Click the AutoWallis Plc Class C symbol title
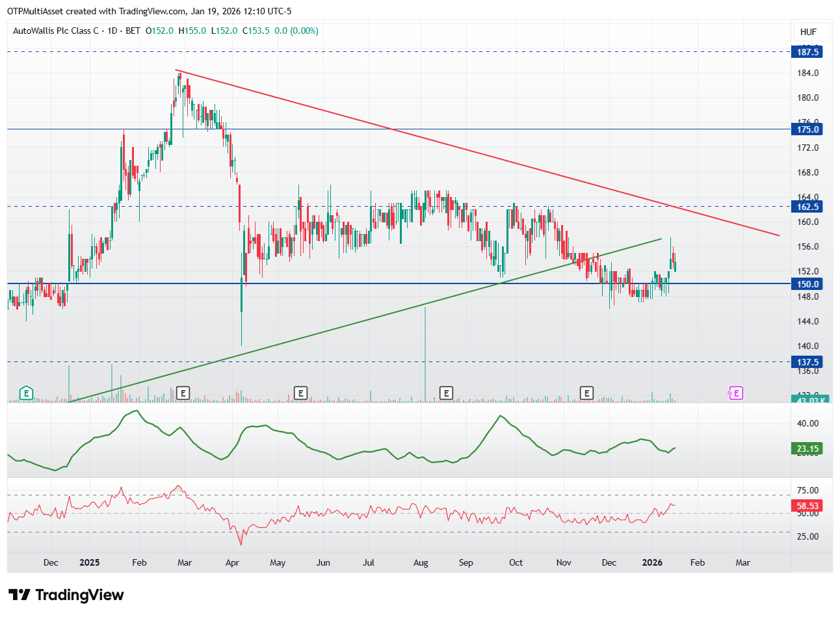Image resolution: width=840 pixels, height=617 pixels. tap(56, 31)
